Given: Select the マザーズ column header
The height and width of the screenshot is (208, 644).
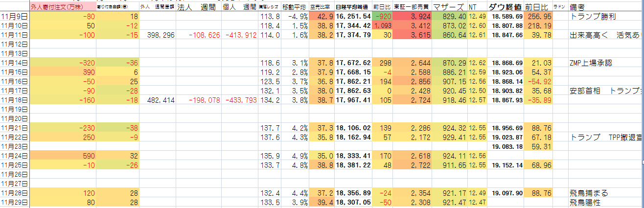Looking at the screenshot, I should point(449,7).
